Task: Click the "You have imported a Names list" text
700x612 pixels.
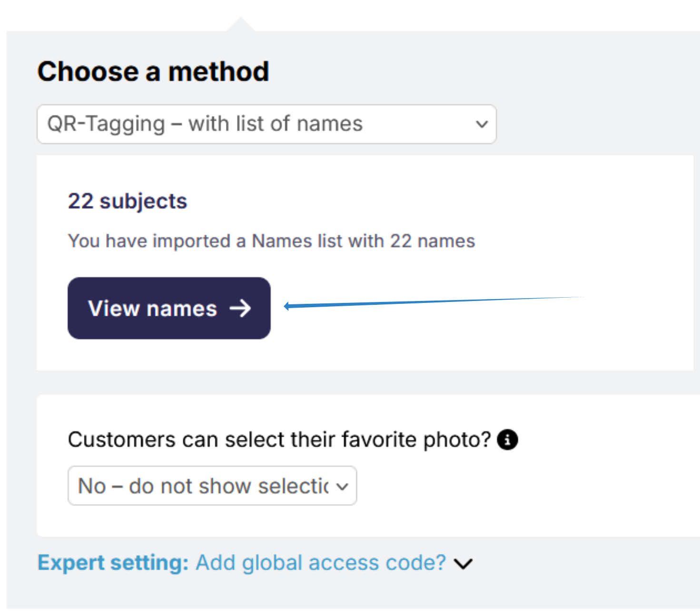Action: [x=271, y=241]
